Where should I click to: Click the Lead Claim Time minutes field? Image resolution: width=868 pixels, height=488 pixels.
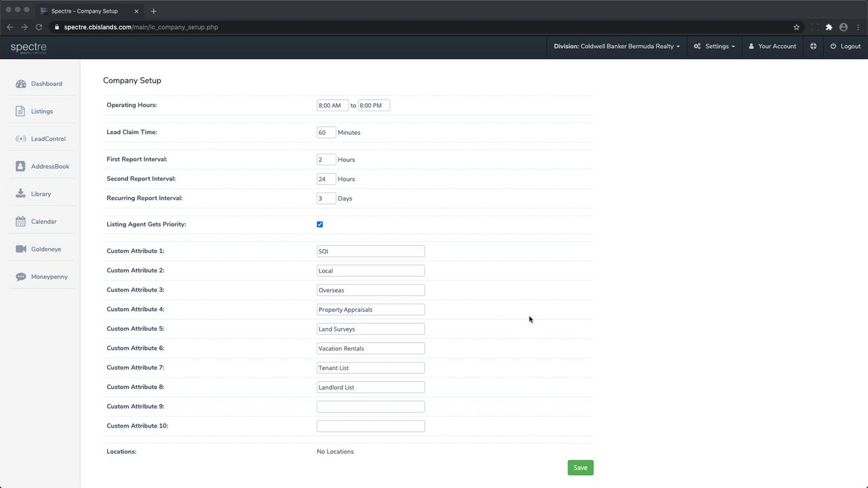click(326, 132)
